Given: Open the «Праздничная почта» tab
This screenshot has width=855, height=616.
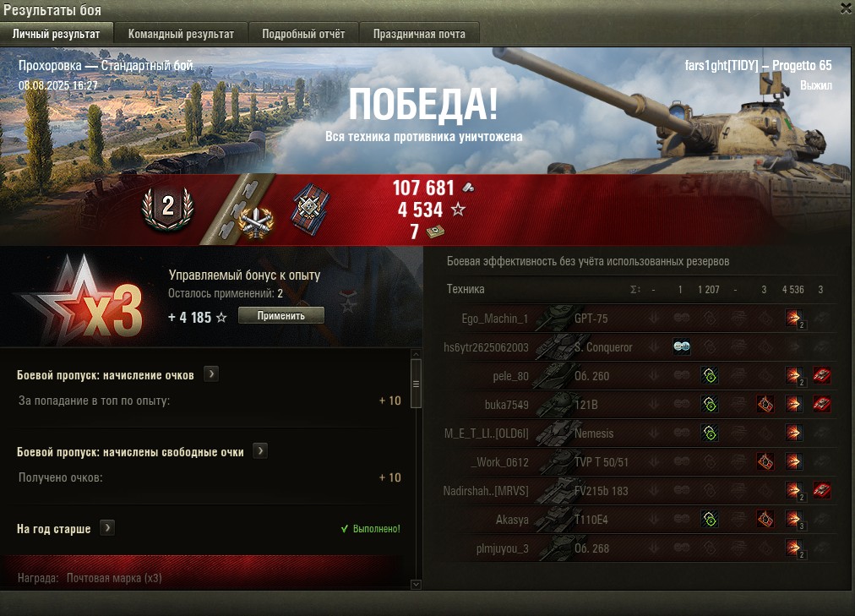Looking at the screenshot, I should coord(419,34).
